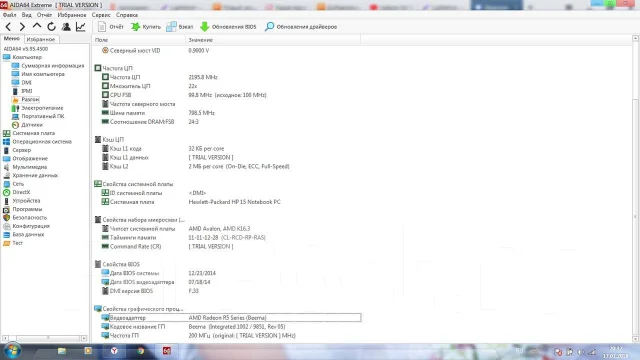
Task: Open the Отчёт menu in the menu bar
Action: click(44, 15)
